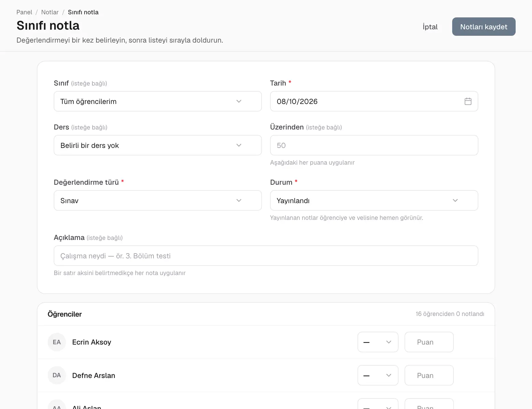Viewport: 532px width, 409px height.
Task: Expand the Durum dropdown showing Yayınlandı
Action: 374,200
